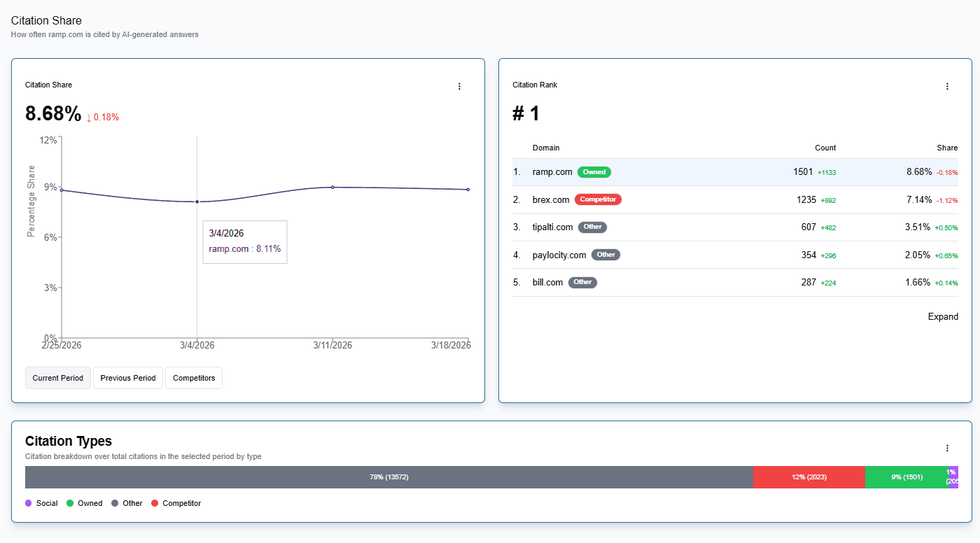Click the brex.com domain link
Viewport: 980px width, 543px height.
coord(552,199)
